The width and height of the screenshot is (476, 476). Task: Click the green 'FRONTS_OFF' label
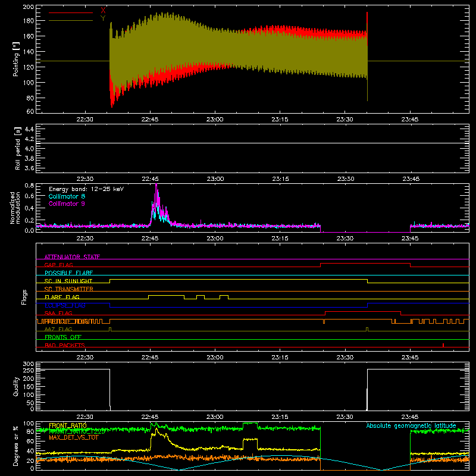click(63, 337)
